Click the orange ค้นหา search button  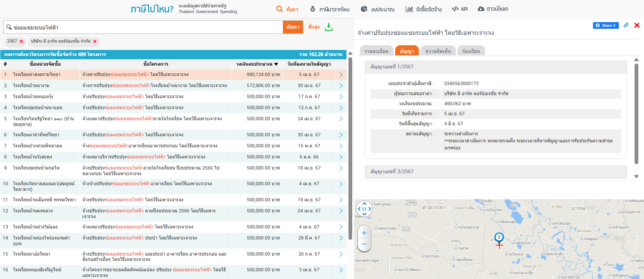(293, 27)
